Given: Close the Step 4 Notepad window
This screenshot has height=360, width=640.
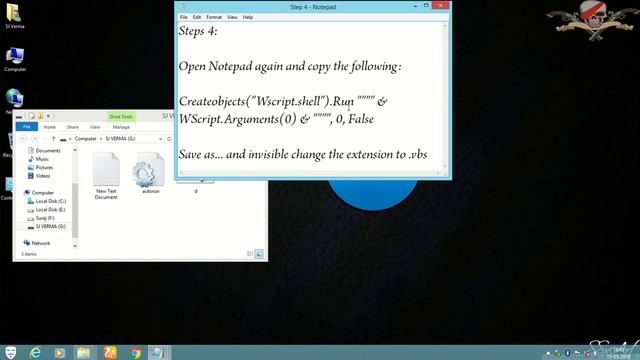Looking at the screenshot, I should 440,5.
